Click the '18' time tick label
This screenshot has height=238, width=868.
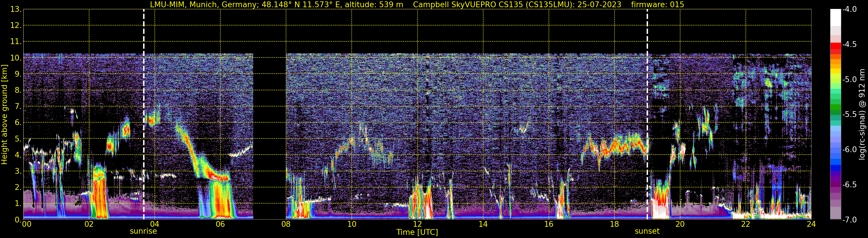(615, 224)
